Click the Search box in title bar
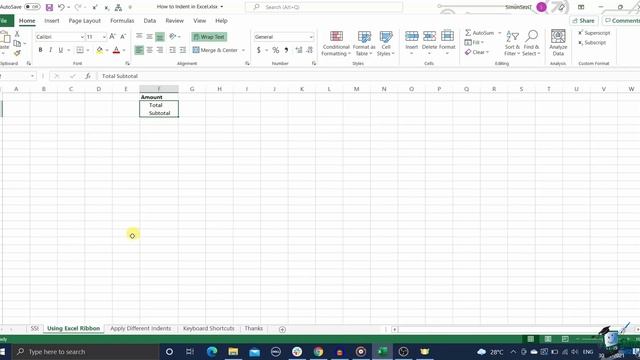The width and height of the screenshot is (640, 360). pyautogui.click(x=324, y=7)
